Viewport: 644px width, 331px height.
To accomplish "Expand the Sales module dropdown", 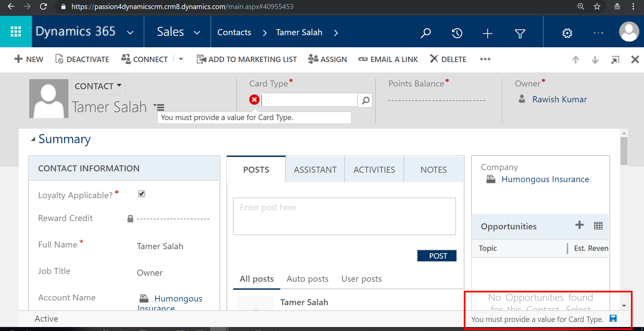I will [197, 33].
